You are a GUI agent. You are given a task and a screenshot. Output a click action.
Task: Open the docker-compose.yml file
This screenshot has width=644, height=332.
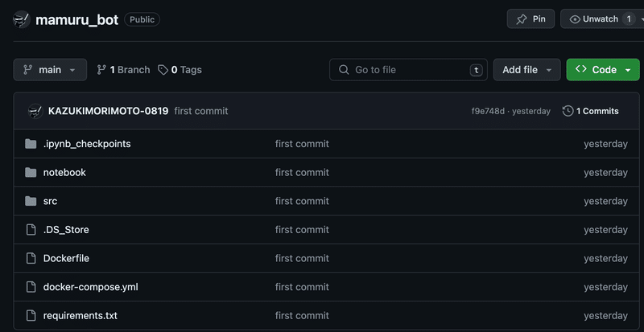(91, 287)
